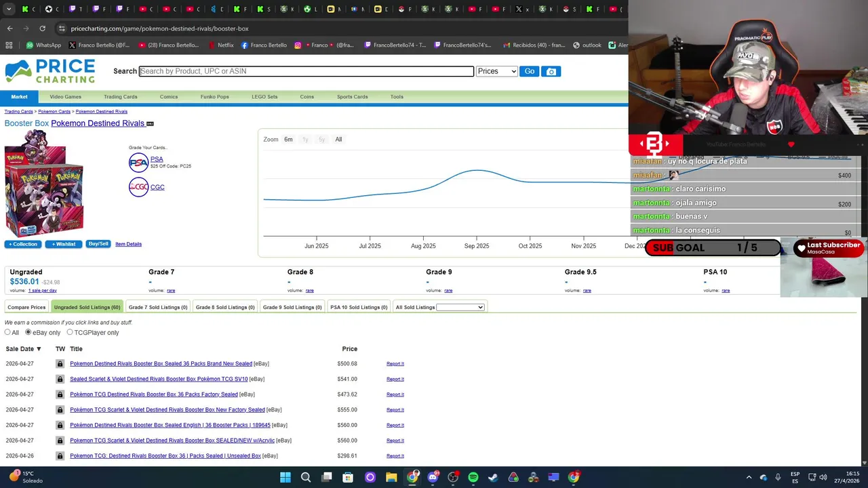The image size is (868, 488).
Task: Select the All listings radio button
Action: (7, 332)
